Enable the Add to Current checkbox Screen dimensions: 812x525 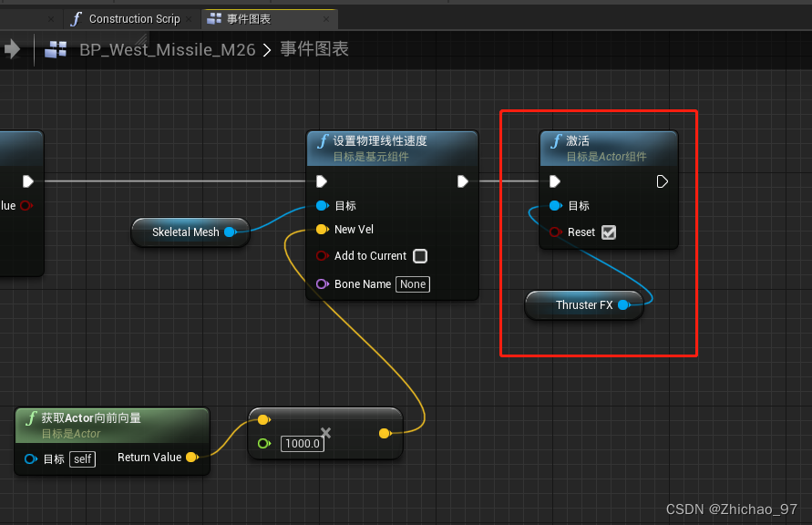(x=420, y=256)
